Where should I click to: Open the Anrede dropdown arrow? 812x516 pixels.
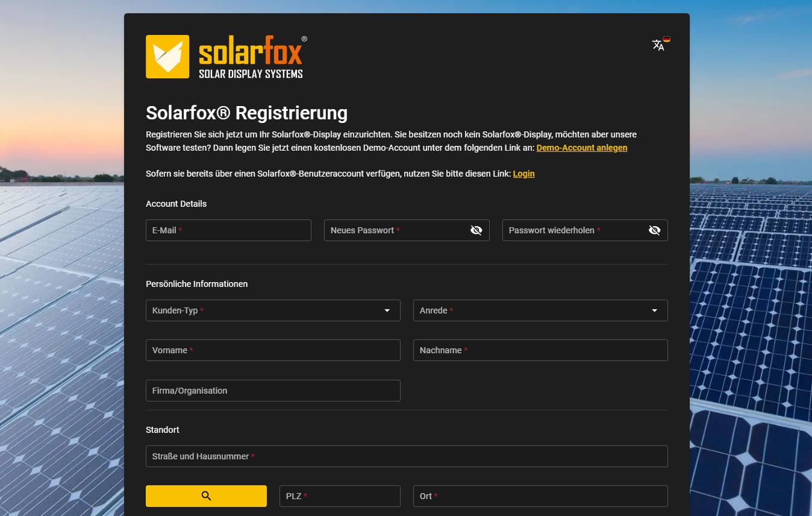[654, 310]
